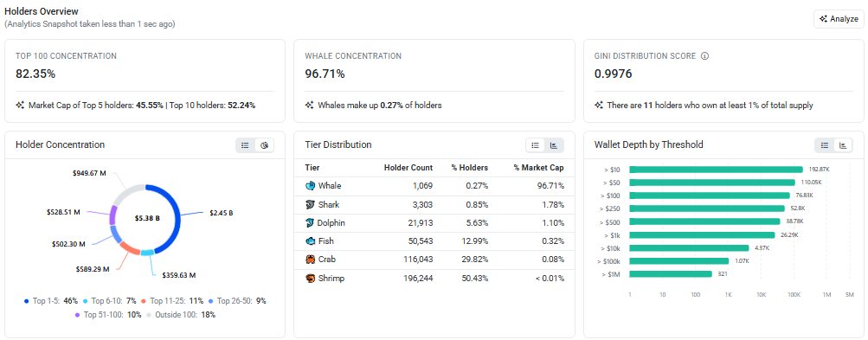This screenshot has width=868, height=340.
Task: Switch Tier Distribution to table view
Action: (536, 145)
